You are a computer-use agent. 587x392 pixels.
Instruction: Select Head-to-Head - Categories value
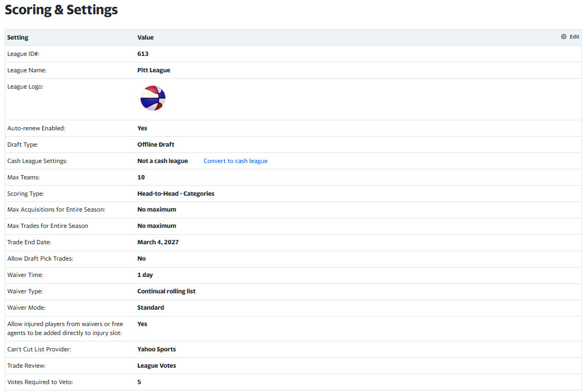[176, 194]
